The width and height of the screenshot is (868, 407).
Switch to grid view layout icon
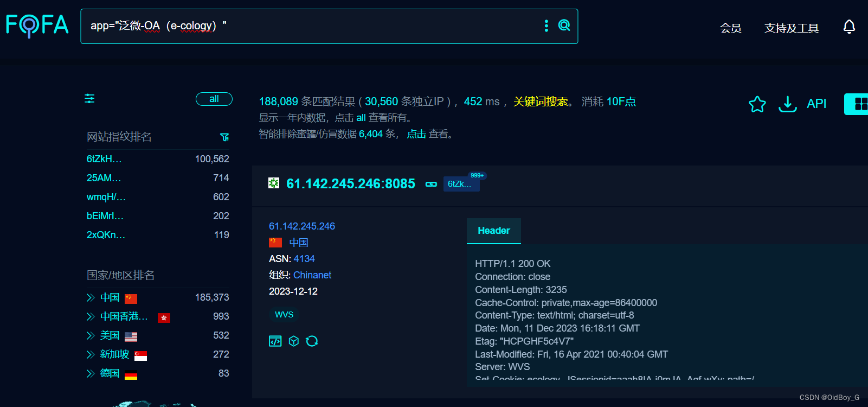860,104
